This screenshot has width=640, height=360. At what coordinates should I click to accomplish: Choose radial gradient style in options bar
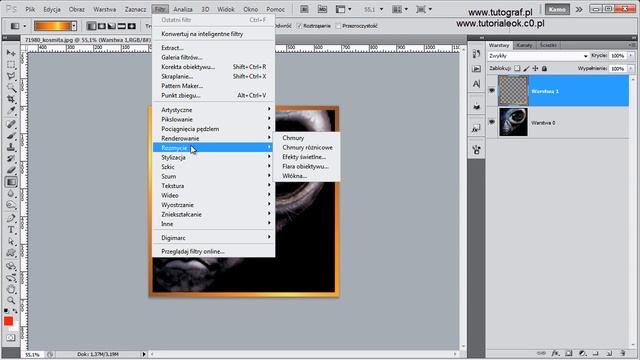[101, 26]
